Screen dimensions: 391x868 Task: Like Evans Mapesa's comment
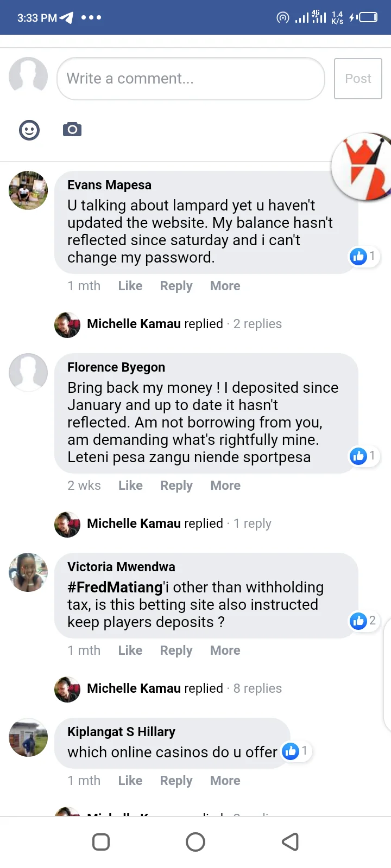130,286
